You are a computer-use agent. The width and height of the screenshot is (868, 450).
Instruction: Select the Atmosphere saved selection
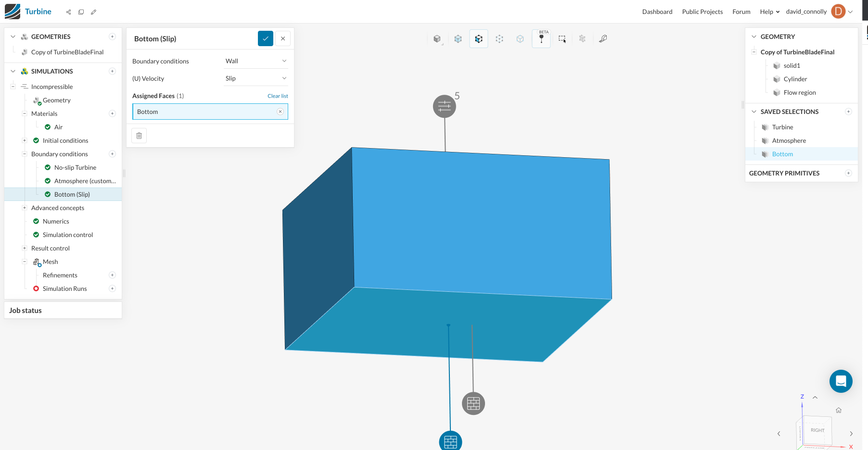tap(789, 140)
